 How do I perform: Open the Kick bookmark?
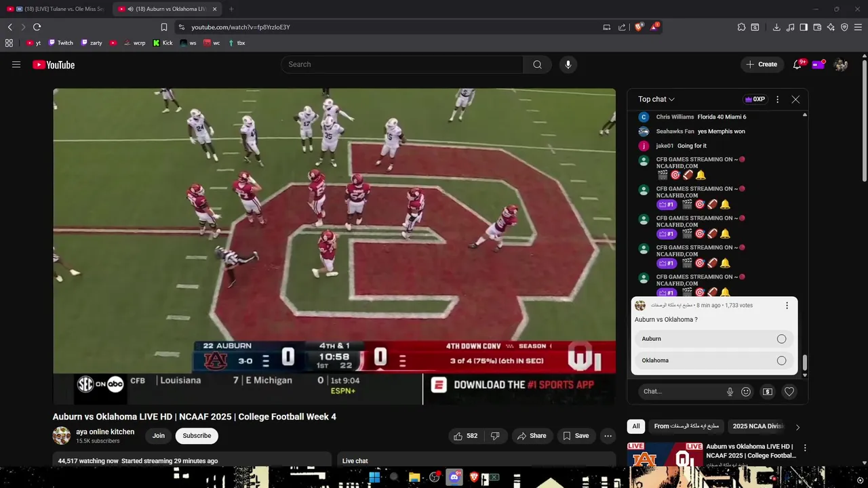tap(163, 43)
